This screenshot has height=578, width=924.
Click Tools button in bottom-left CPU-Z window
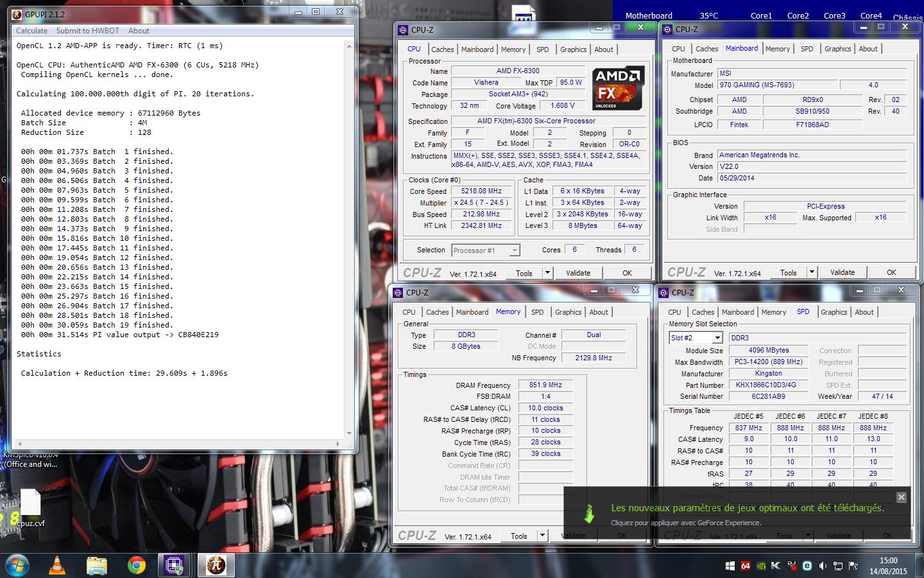(x=519, y=536)
